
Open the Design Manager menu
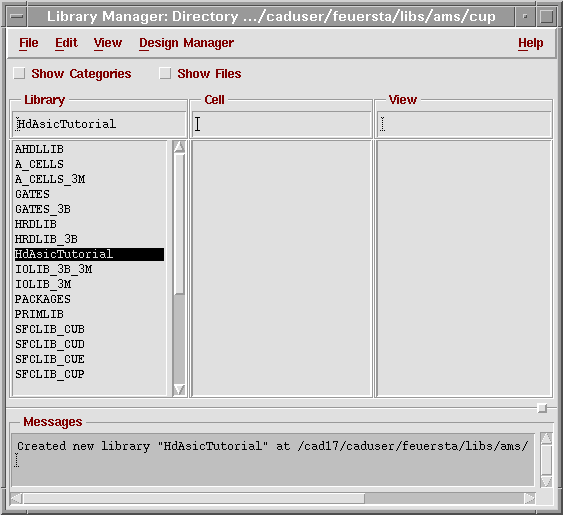pyautogui.click(x=186, y=43)
